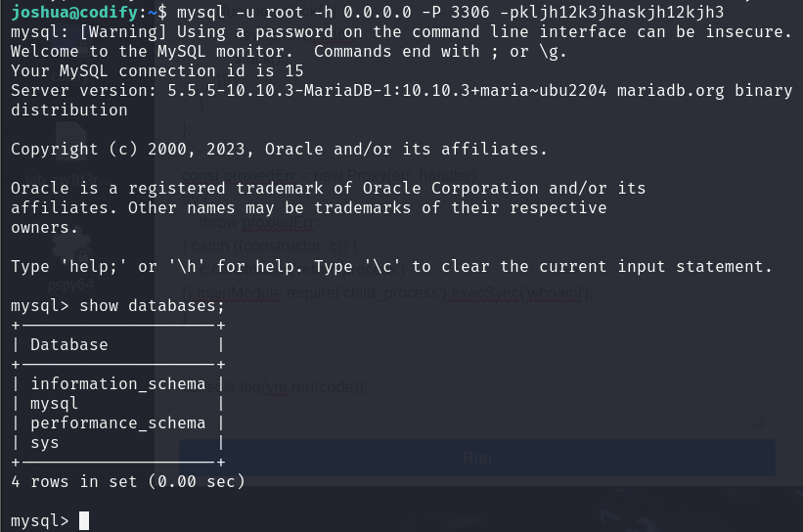Click the [Warning] text in mysql output

coord(118,31)
